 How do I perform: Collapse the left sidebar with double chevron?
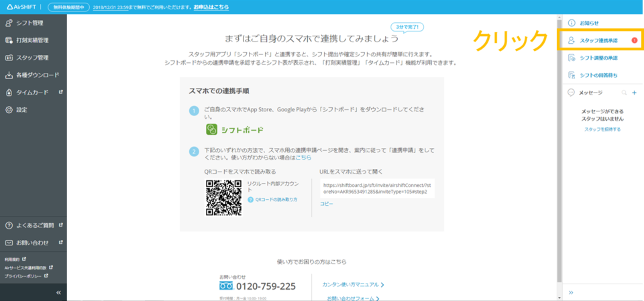[x=58, y=292]
